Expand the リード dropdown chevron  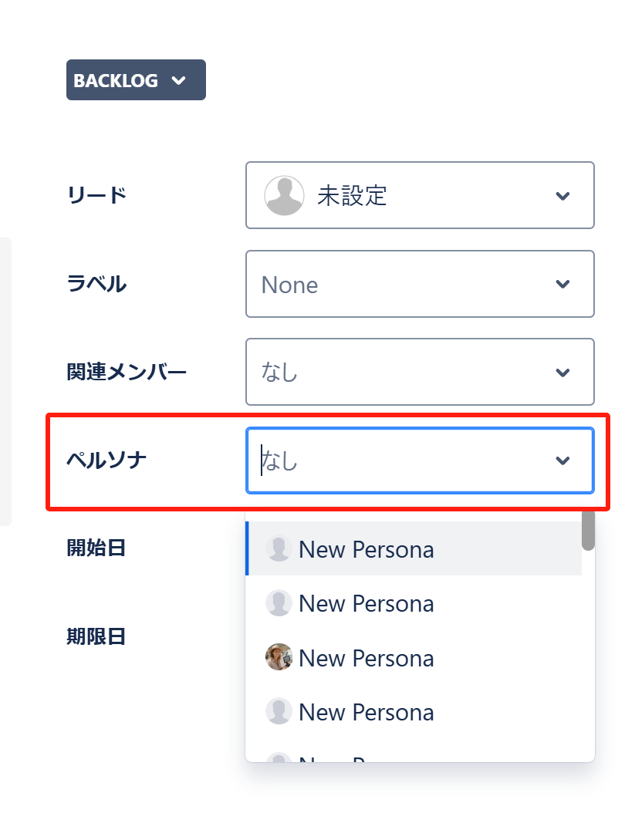coord(562,196)
